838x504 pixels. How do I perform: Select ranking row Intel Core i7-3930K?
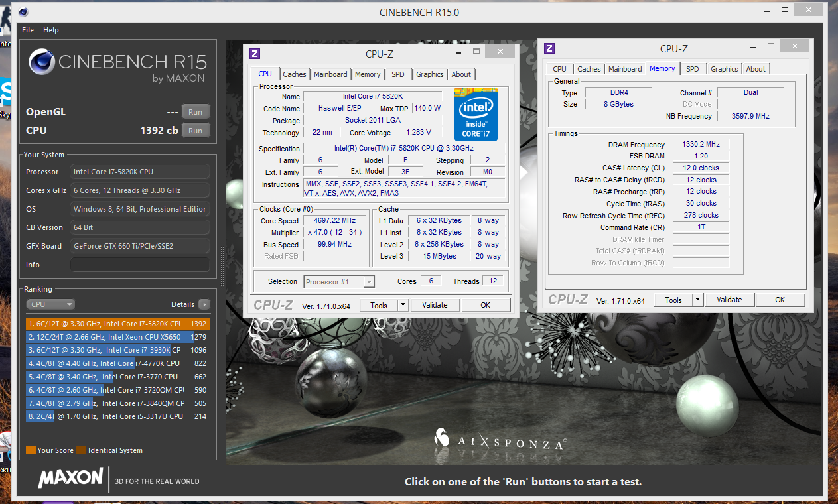pyautogui.click(x=117, y=350)
